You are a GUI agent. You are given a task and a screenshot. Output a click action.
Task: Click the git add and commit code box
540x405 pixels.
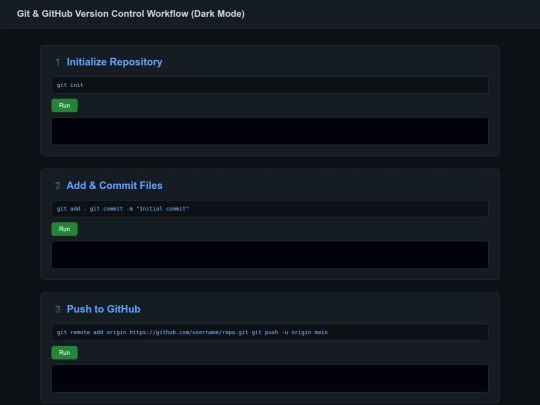click(x=270, y=209)
